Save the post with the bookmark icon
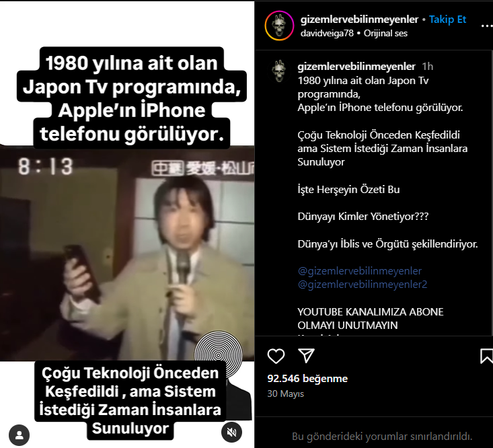The image size is (493, 448). click(x=486, y=356)
